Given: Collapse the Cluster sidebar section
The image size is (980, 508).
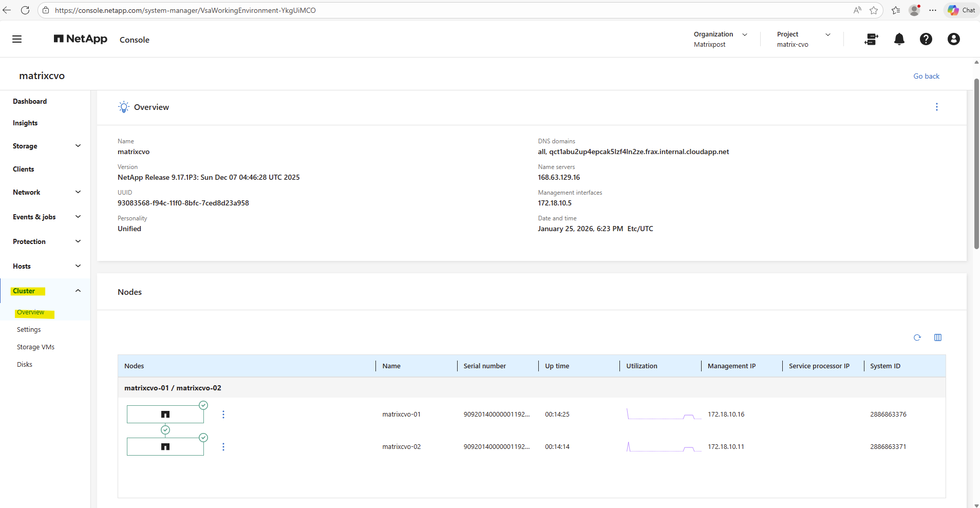Looking at the screenshot, I should (78, 291).
